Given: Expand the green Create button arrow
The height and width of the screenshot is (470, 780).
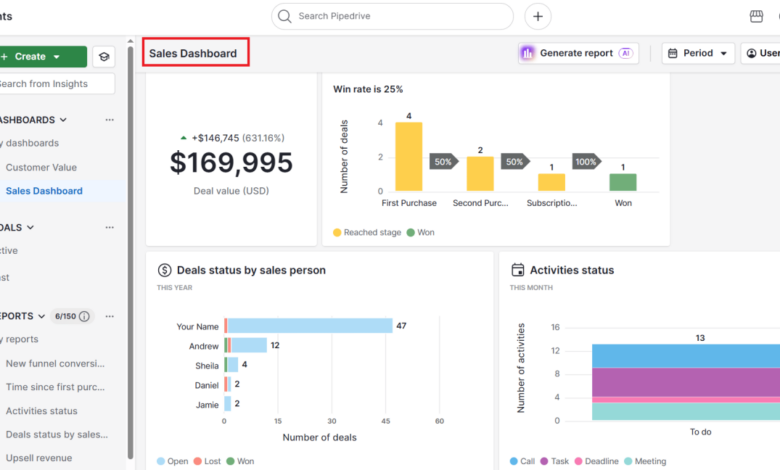Looking at the screenshot, I should click(56, 57).
